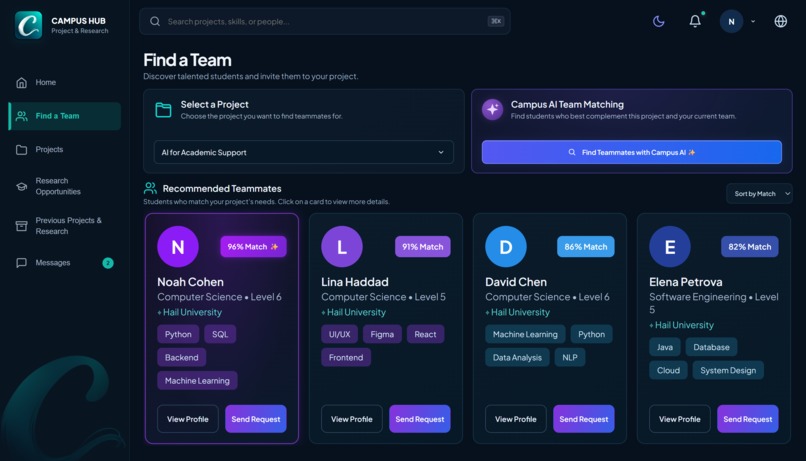
Task: Click the NLP skill tag
Action: pyautogui.click(x=570, y=357)
